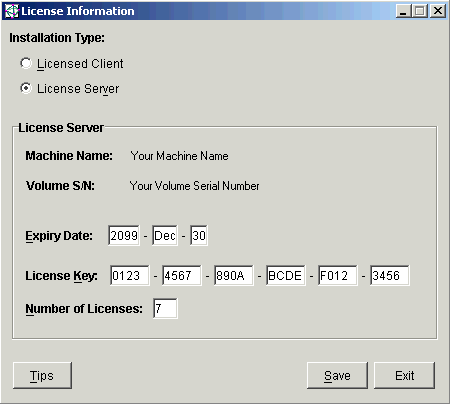
Task: Minimize the License Information window
Action: coord(403,11)
